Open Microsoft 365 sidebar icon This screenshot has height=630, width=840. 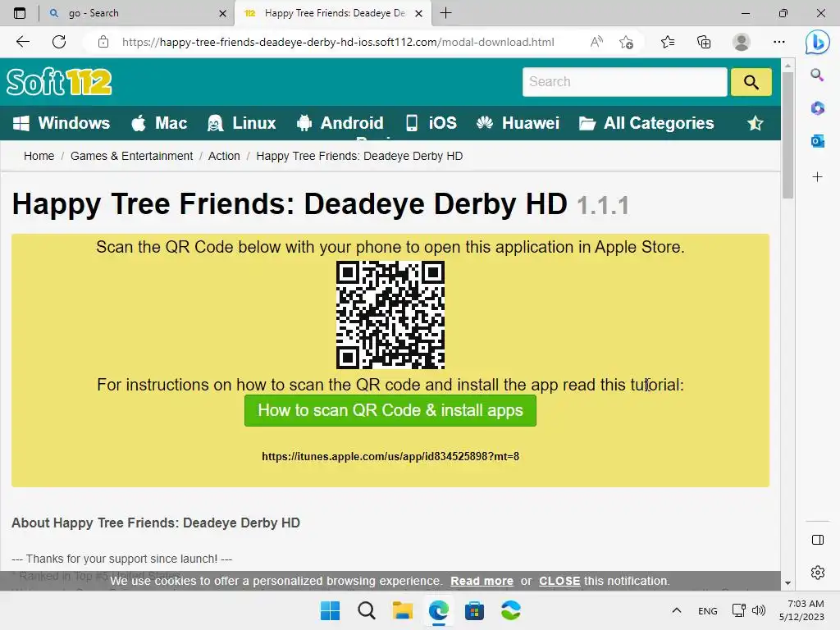pos(817,108)
